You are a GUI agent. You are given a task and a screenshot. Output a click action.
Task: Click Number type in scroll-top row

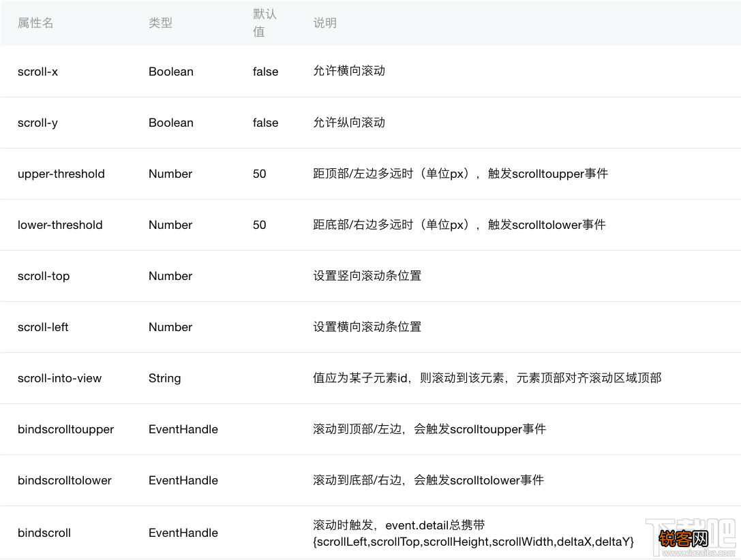[170, 276]
